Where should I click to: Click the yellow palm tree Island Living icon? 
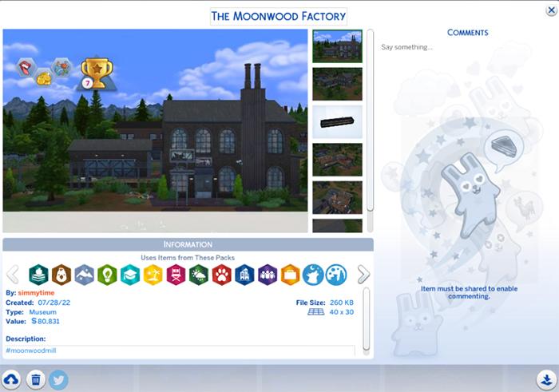(153, 275)
